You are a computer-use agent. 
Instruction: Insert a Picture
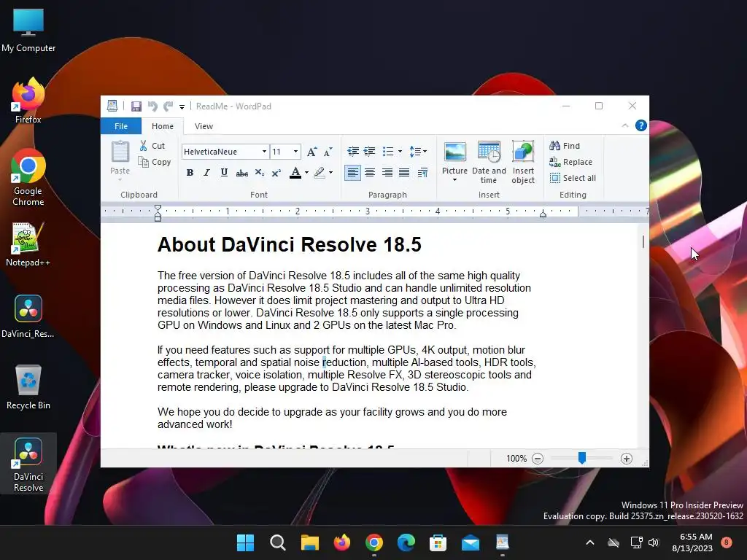pyautogui.click(x=454, y=157)
